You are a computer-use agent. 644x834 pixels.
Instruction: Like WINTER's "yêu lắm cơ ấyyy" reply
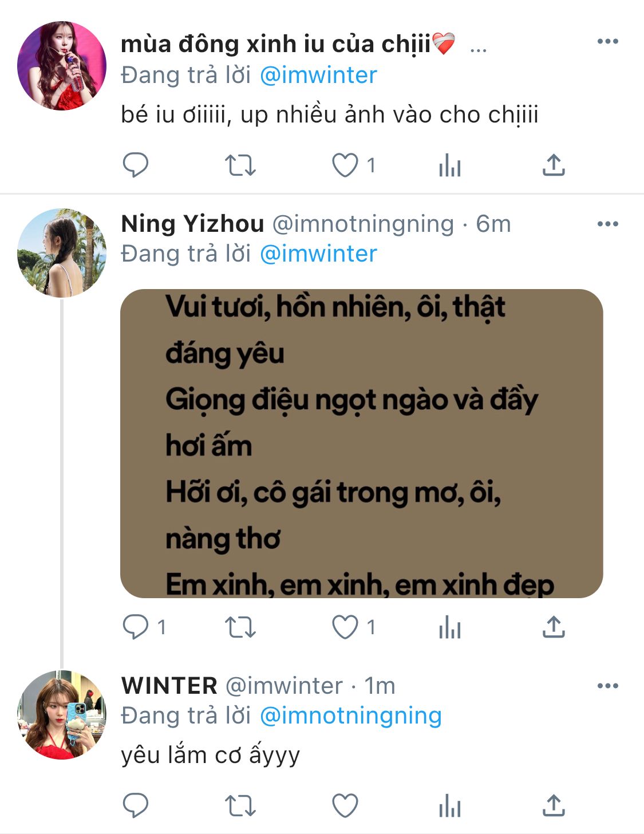(345, 806)
